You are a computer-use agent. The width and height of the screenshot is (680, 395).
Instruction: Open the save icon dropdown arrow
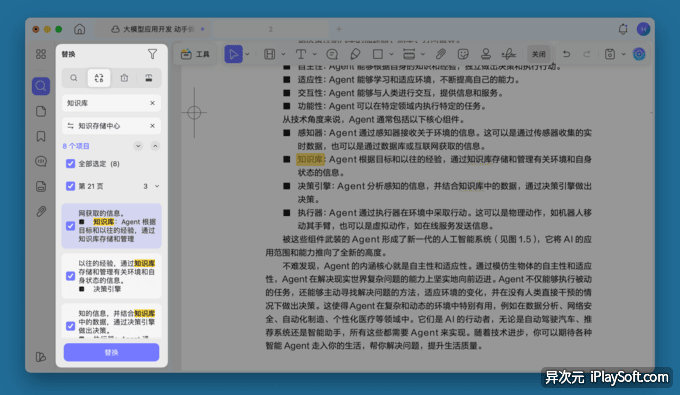624,54
